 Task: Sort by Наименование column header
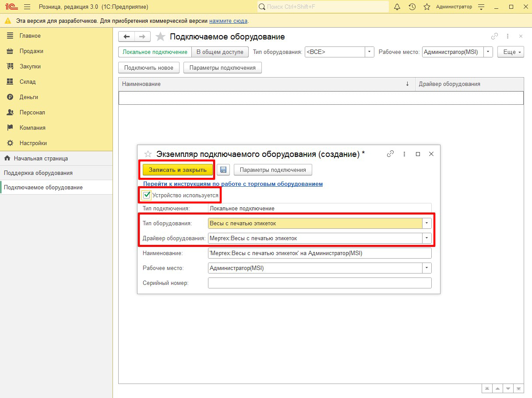click(x=267, y=84)
